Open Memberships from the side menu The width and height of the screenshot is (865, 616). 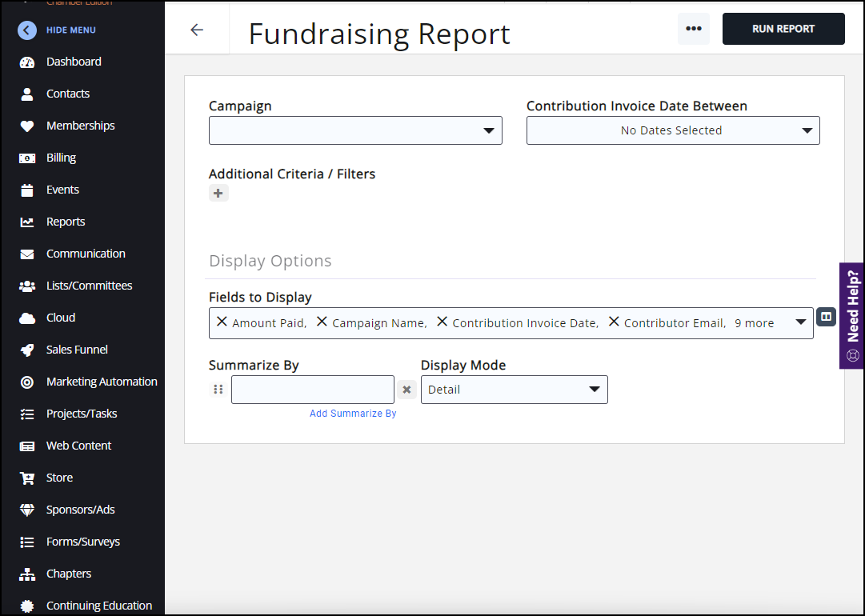[80, 126]
